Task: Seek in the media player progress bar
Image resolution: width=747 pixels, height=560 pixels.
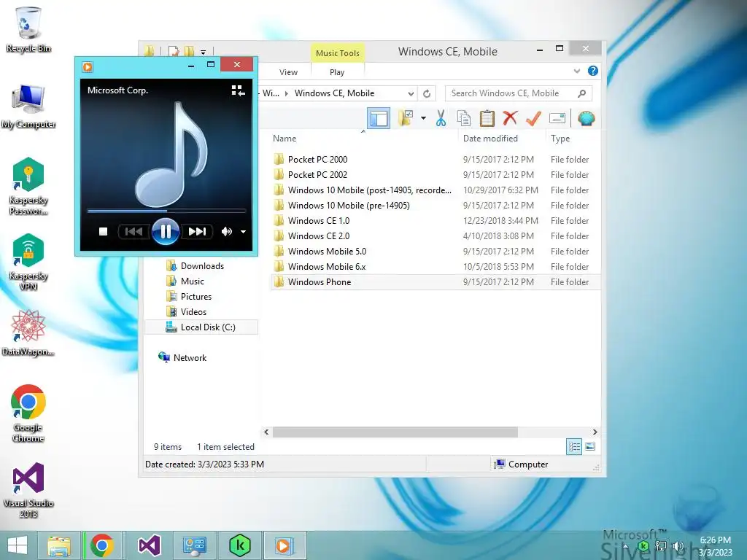Action: [x=166, y=210]
